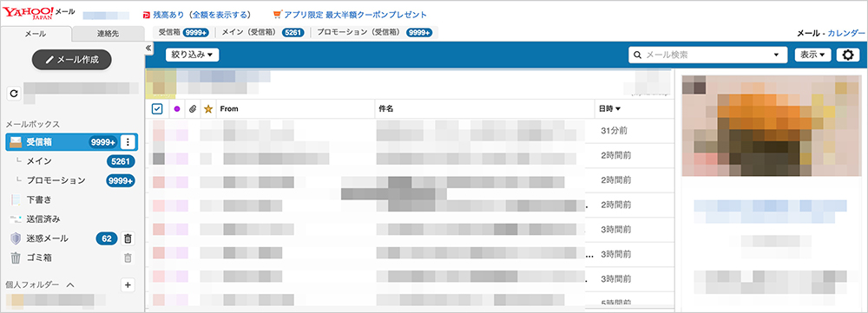Add a personal folder with plus icon
868x313 pixels.
coord(128,284)
